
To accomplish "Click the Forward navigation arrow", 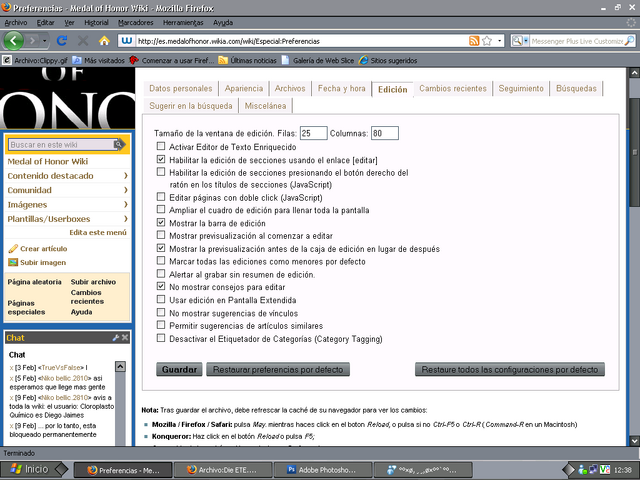I will [33, 41].
